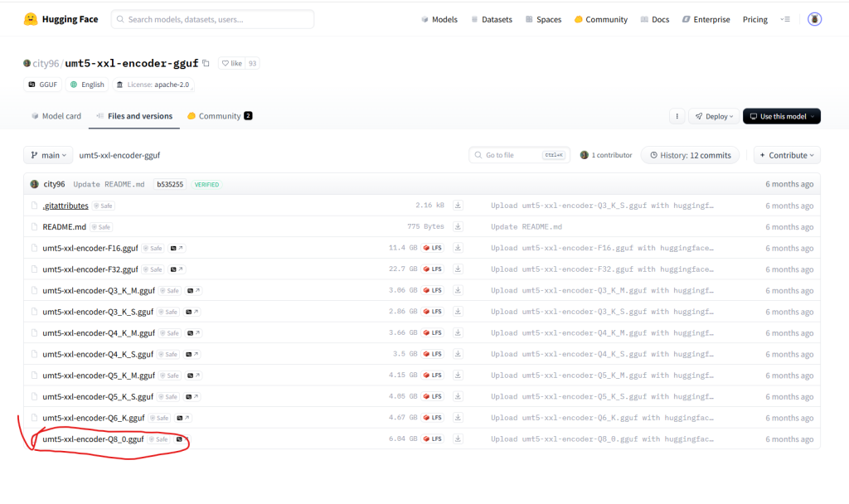Open the three-dot more options menu
849x504 pixels.
click(677, 117)
